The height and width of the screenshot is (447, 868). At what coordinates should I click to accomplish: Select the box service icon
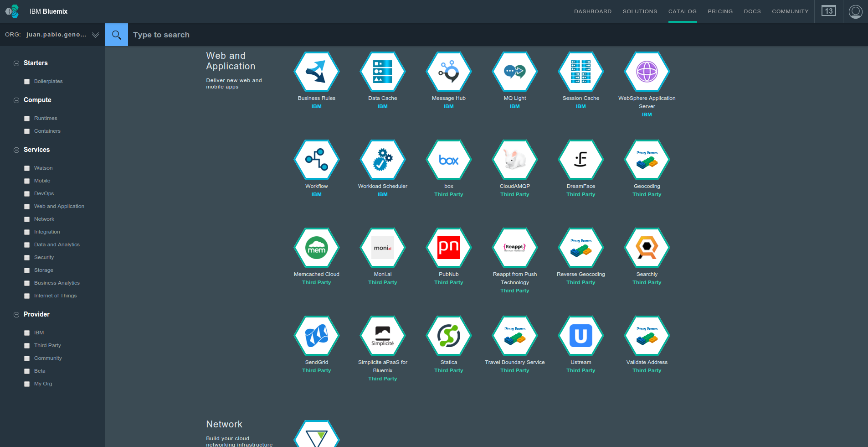coord(449,160)
